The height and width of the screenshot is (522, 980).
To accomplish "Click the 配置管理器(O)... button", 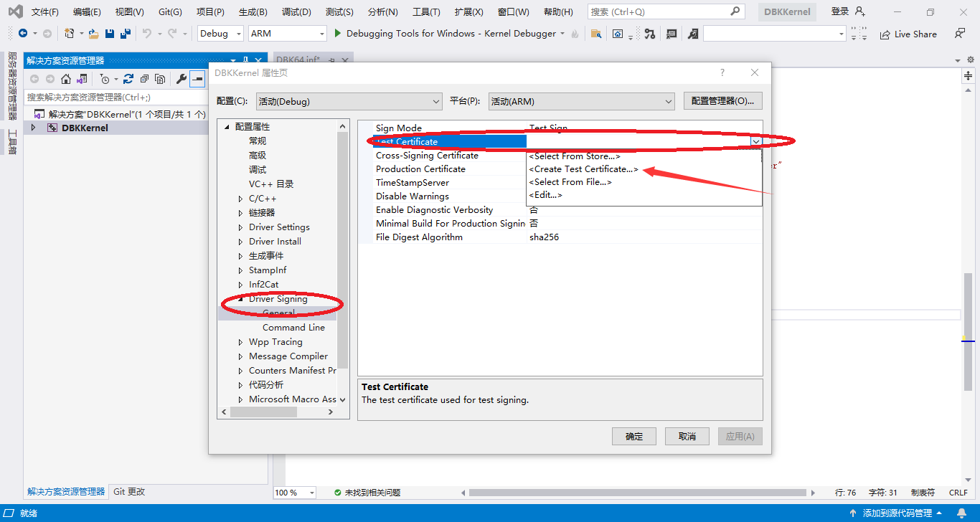I will pos(723,101).
